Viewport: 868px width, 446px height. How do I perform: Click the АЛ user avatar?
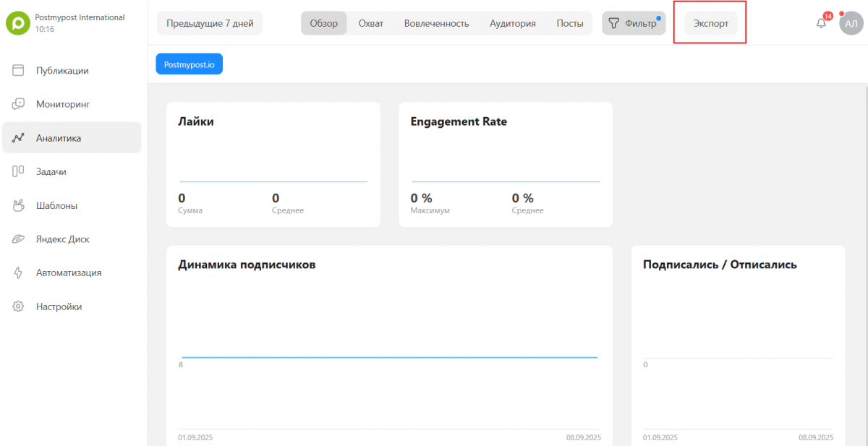click(851, 23)
